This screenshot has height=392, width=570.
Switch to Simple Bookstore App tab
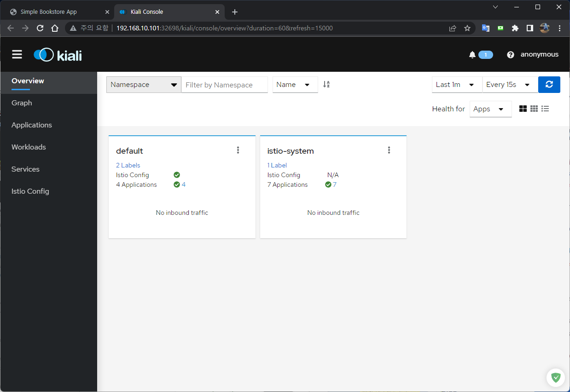[58, 12]
